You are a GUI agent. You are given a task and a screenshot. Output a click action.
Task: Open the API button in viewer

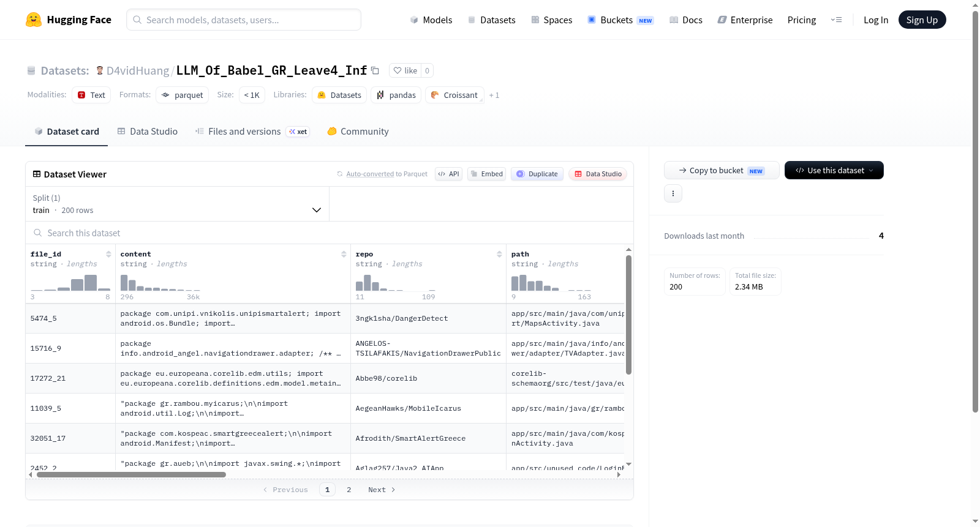(448, 174)
